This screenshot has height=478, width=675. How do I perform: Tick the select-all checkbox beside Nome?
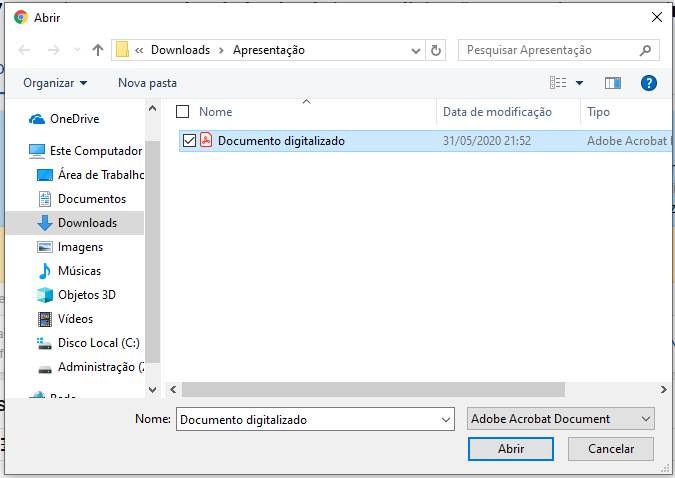coord(183,112)
